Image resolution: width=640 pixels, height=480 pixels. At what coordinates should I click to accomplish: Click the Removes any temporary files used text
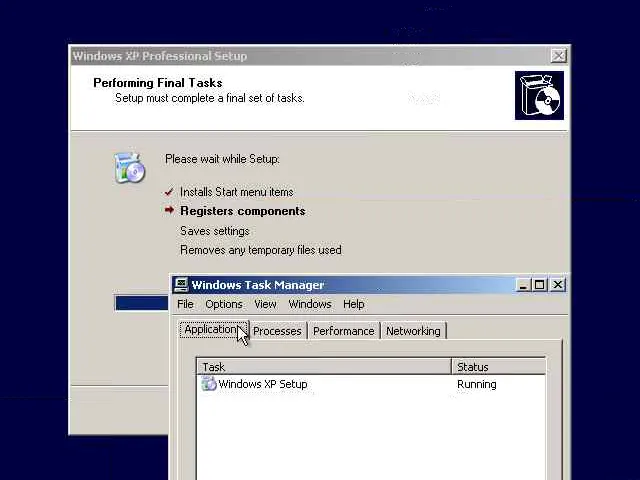click(261, 250)
